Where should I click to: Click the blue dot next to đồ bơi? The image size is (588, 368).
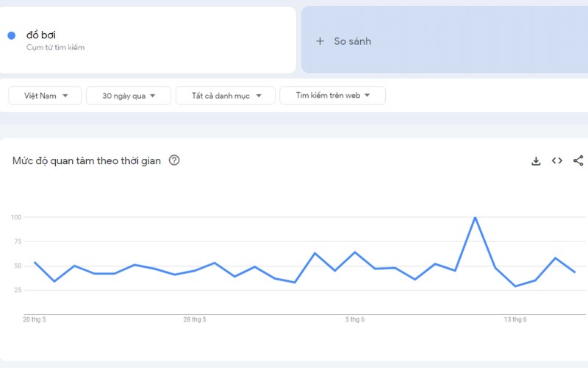12,35
